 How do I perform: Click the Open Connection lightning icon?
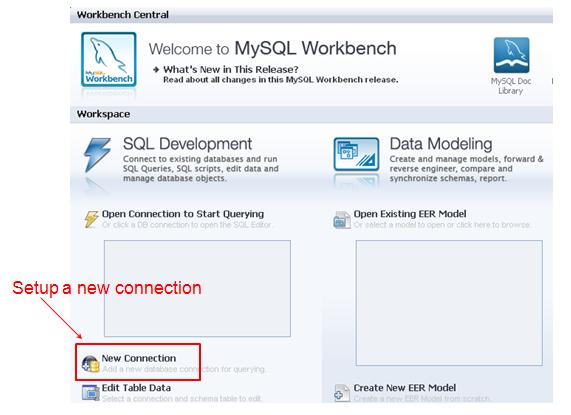coord(91,219)
